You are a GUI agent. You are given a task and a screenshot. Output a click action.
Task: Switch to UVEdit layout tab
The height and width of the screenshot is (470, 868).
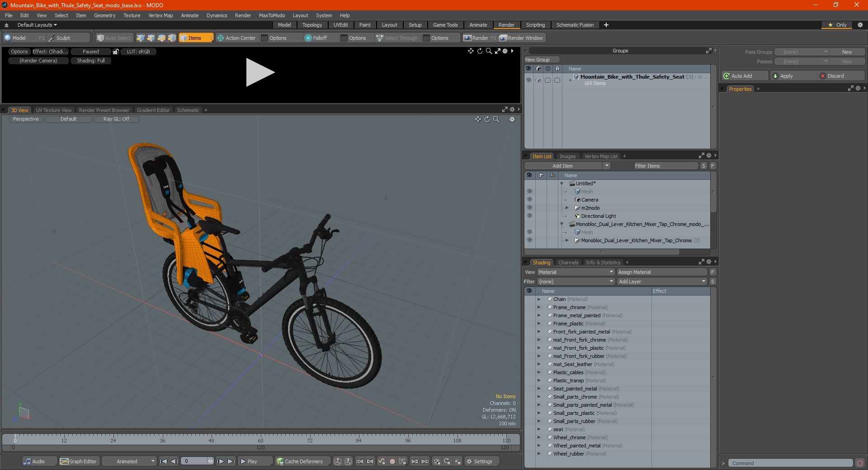point(341,25)
